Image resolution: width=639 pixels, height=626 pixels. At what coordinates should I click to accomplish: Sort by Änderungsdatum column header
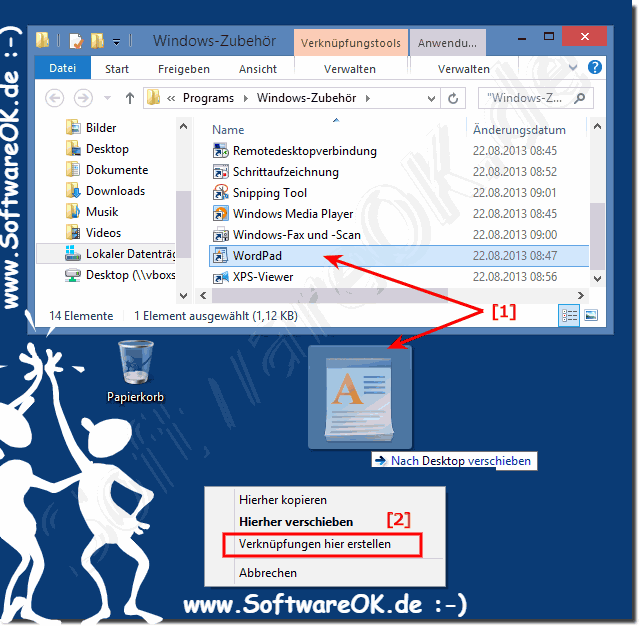point(519,130)
